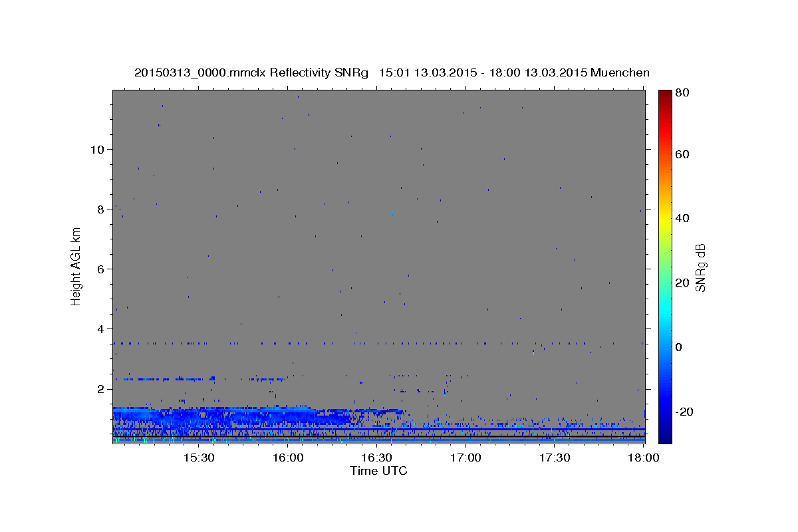Screen dimensions: 798x532
Task: Click the colorbar value -20
Action: click(684, 412)
